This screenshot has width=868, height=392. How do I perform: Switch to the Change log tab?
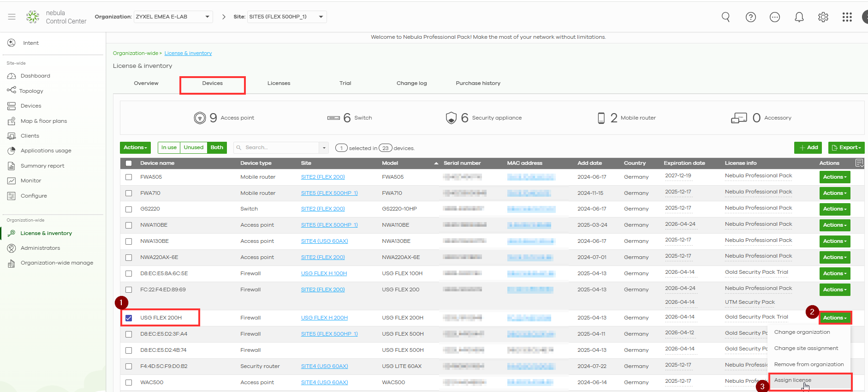pos(412,83)
